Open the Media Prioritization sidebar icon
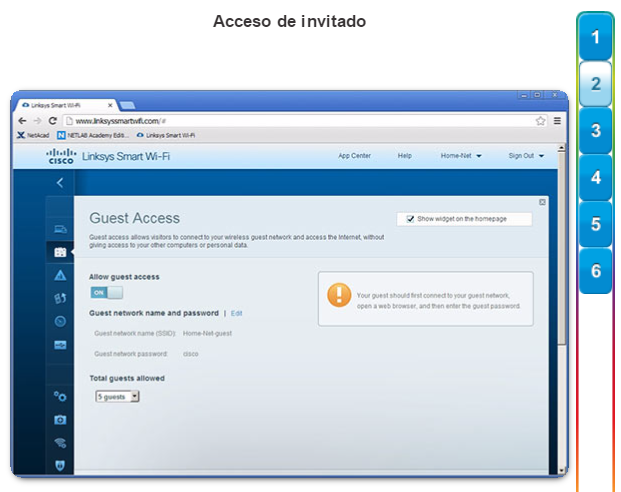The image size is (621, 492). pos(60,298)
